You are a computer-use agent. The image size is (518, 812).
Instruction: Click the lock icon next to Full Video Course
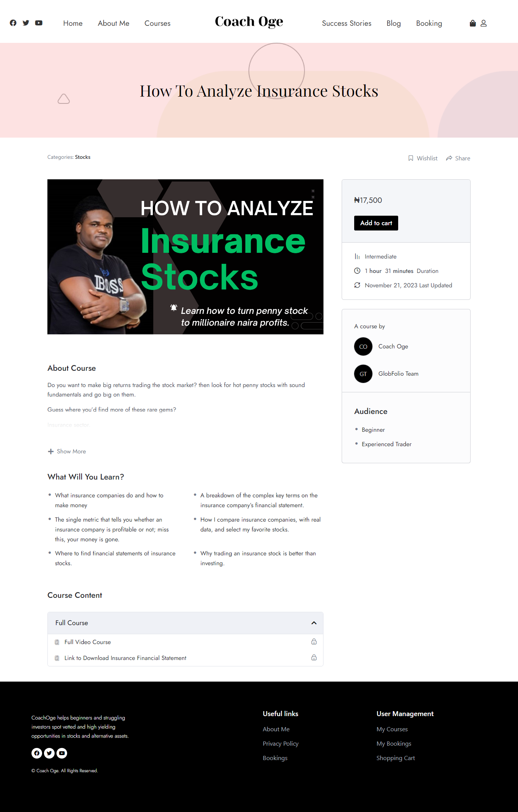pos(314,642)
